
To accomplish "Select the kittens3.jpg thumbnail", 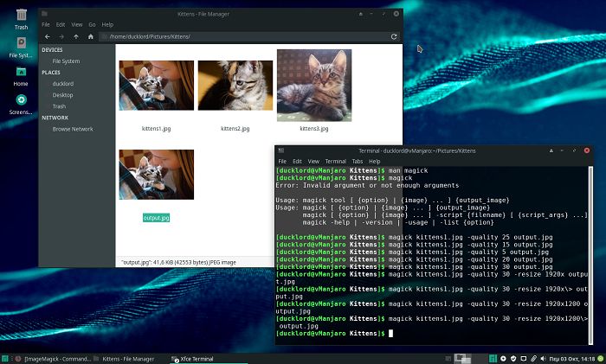I will (313, 85).
